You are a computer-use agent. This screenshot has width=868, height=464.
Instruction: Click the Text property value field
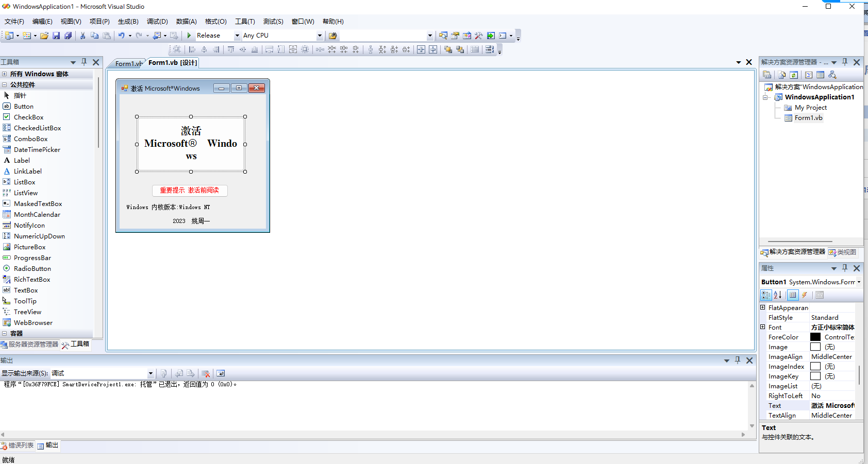832,406
